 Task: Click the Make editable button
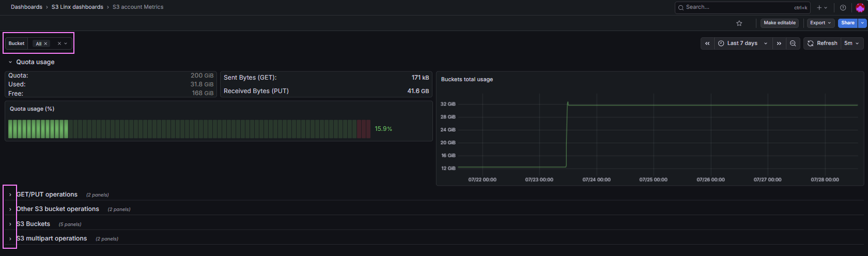(x=780, y=23)
